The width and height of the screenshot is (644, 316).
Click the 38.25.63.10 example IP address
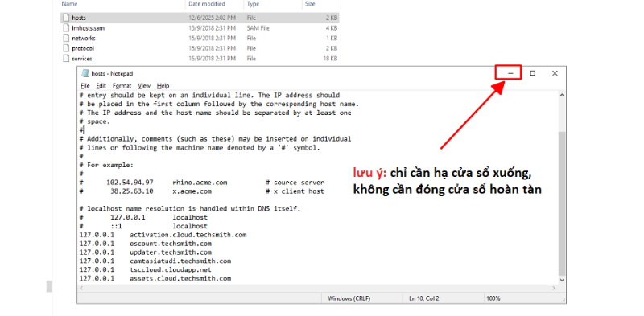click(132, 191)
